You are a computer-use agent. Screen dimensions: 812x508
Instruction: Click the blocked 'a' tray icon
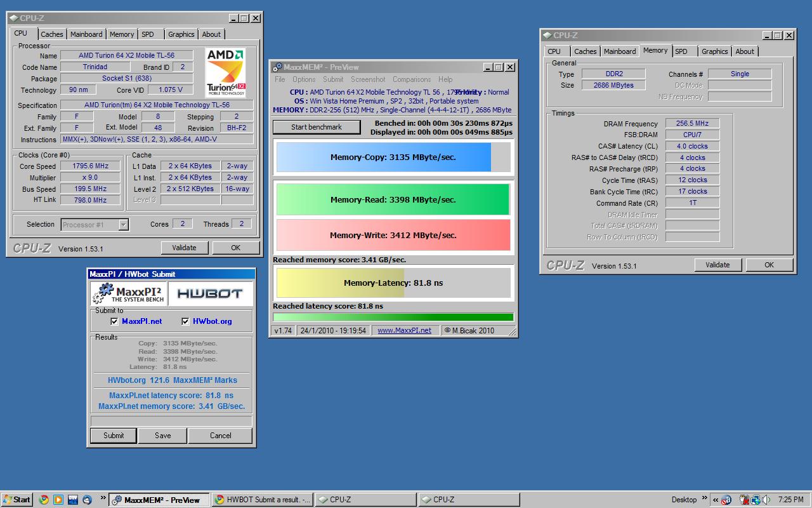click(x=727, y=500)
